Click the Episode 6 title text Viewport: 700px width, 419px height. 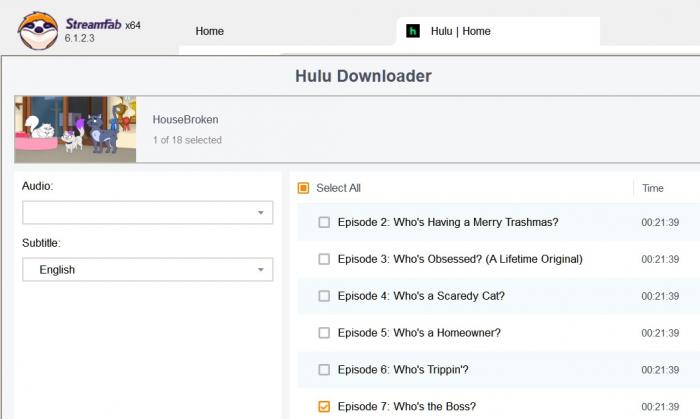403,369
